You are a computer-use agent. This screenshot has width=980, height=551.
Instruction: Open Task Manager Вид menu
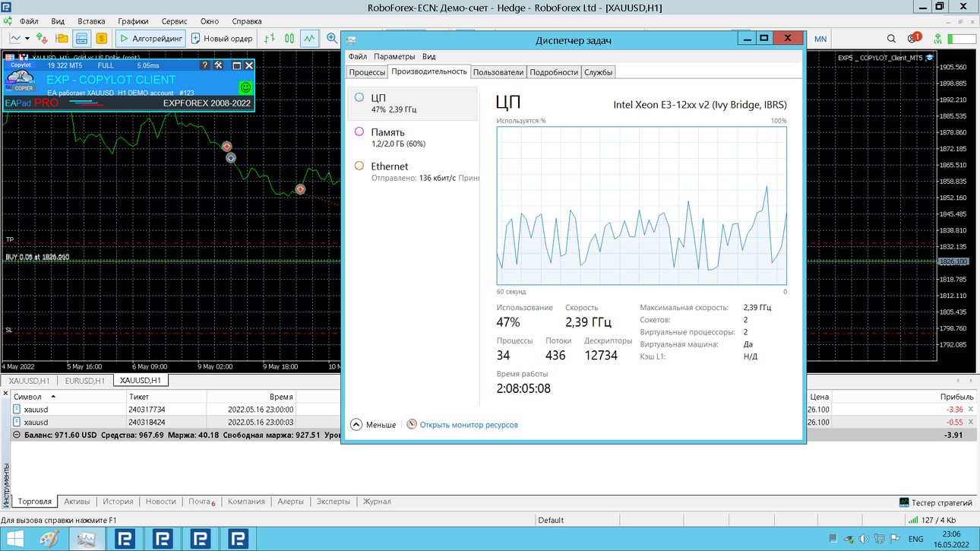click(x=428, y=56)
